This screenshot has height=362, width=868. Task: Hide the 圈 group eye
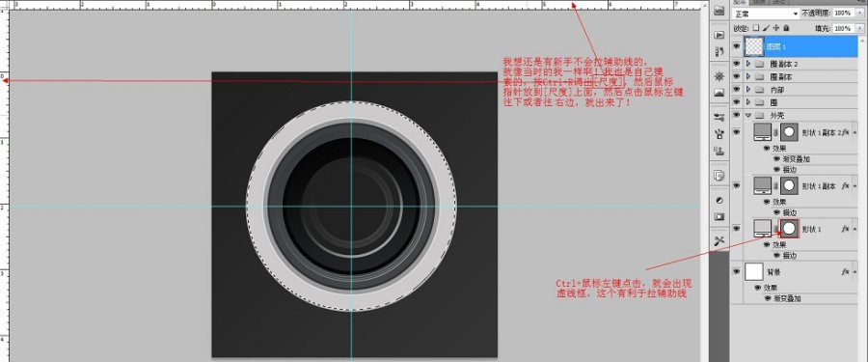coord(736,102)
